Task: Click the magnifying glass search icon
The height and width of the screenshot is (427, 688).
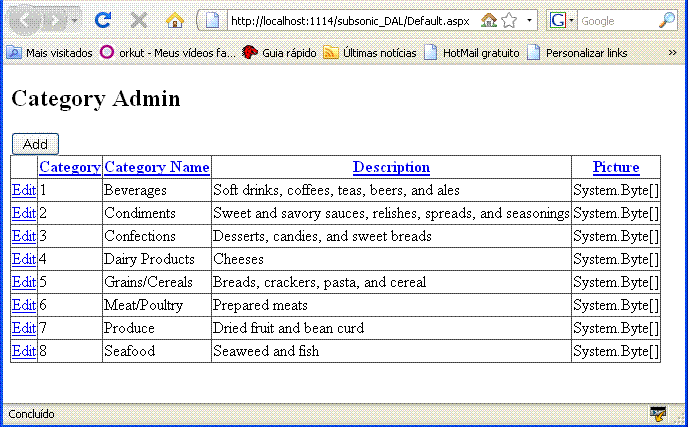Action: pos(667,20)
